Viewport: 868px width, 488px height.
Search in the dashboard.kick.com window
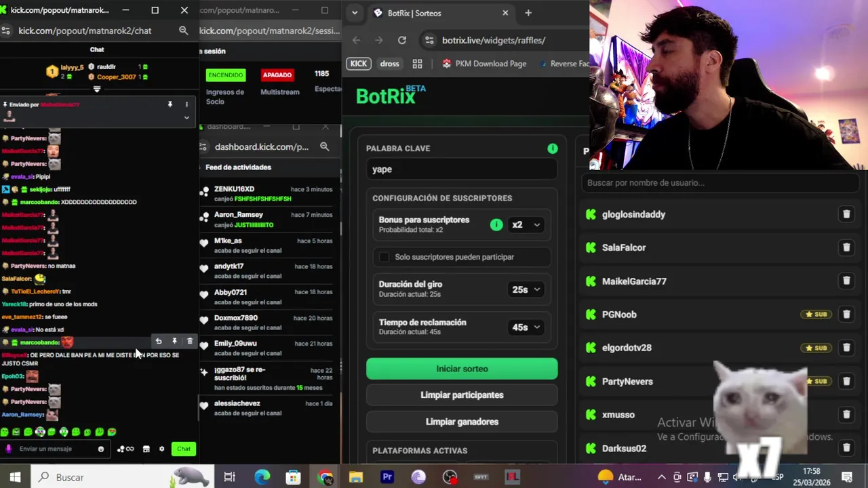(324, 146)
